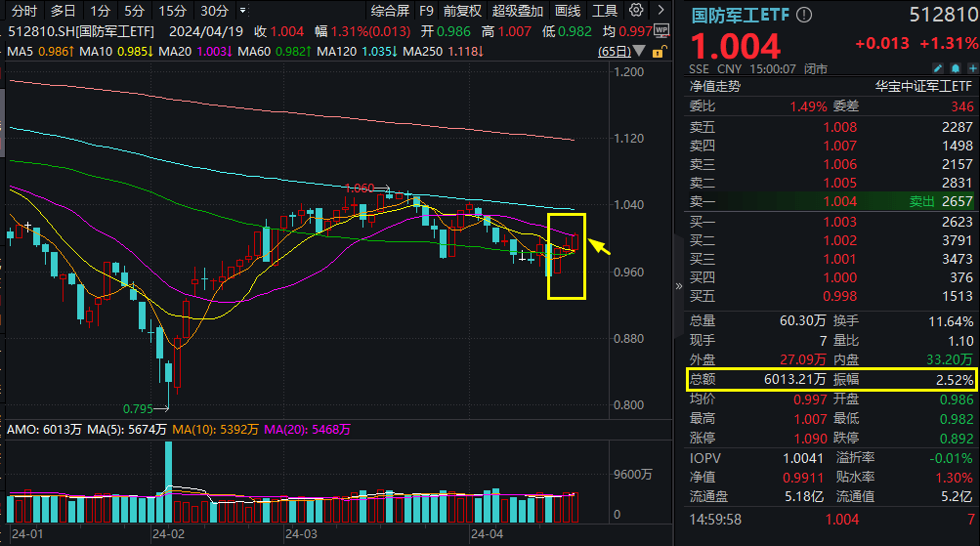
Task: Open the 综合屏 view
Action: click(390, 11)
